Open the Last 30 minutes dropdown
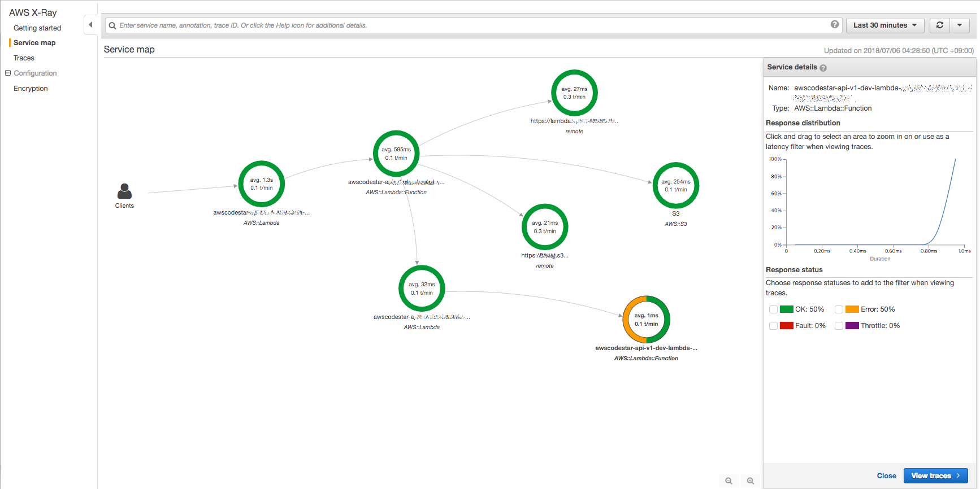Screen dimensions: 980x489 [884, 25]
